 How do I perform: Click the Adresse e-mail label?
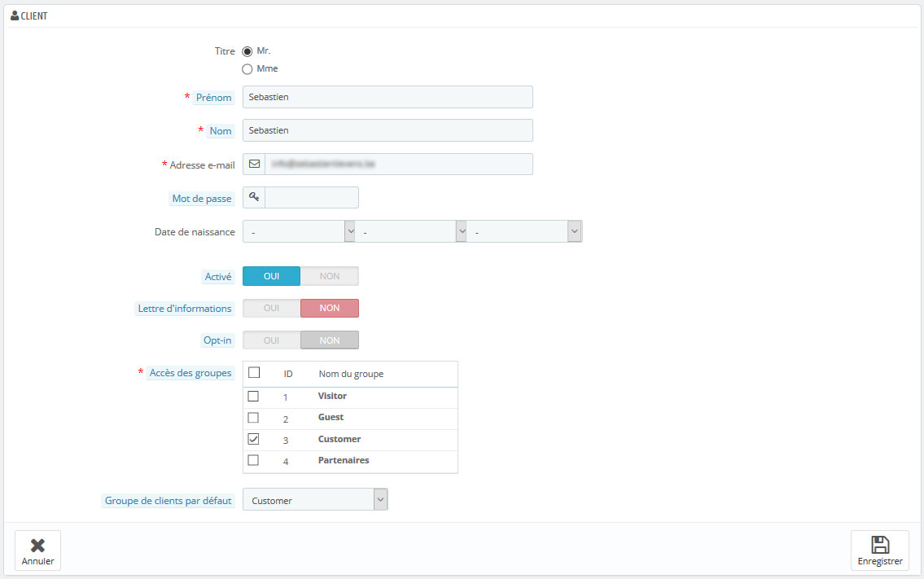pos(202,165)
